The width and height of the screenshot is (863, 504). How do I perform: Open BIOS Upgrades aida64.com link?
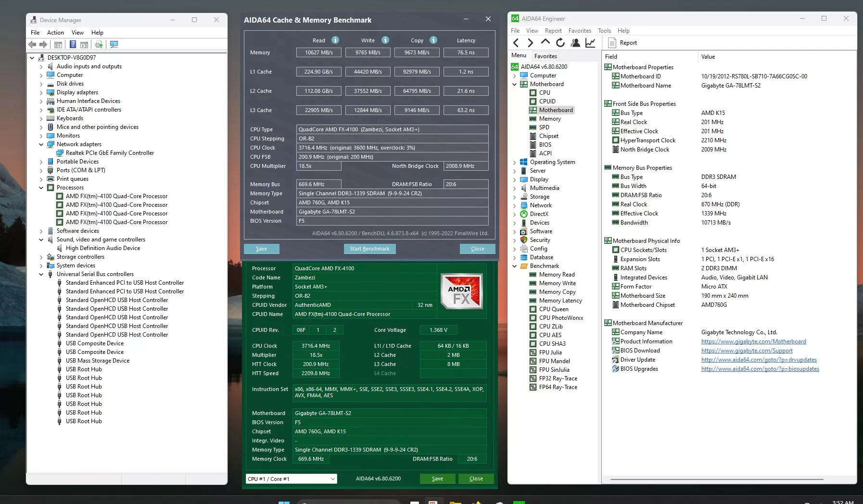coord(760,369)
